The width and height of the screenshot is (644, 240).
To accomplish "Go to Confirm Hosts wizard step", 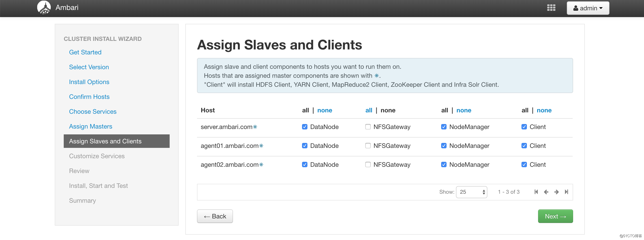I will pos(89,97).
